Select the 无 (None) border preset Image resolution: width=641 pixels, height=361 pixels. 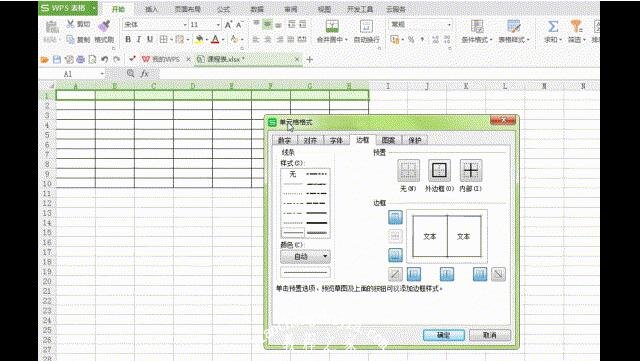(x=408, y=170)
